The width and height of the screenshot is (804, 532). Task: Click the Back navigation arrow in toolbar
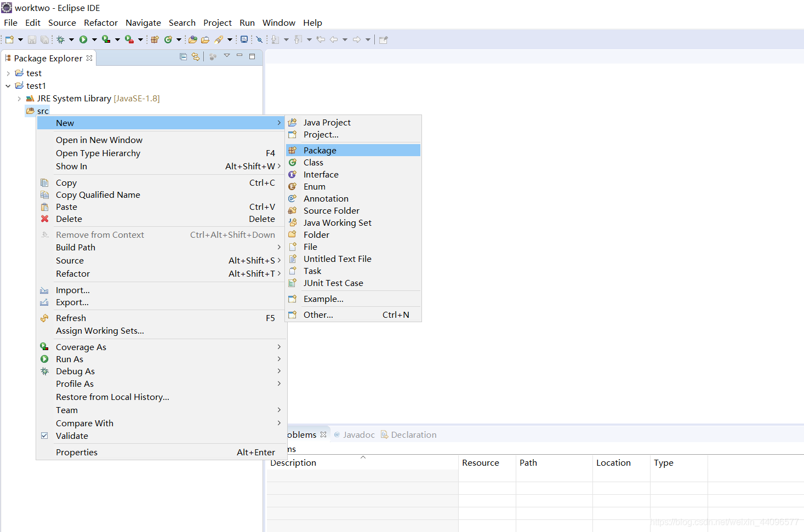tap(333, 39)
